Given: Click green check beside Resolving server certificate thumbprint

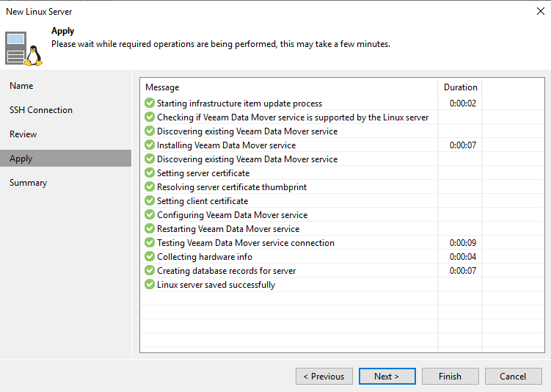Looking at the screenshot, I should (x=150, y=186).
